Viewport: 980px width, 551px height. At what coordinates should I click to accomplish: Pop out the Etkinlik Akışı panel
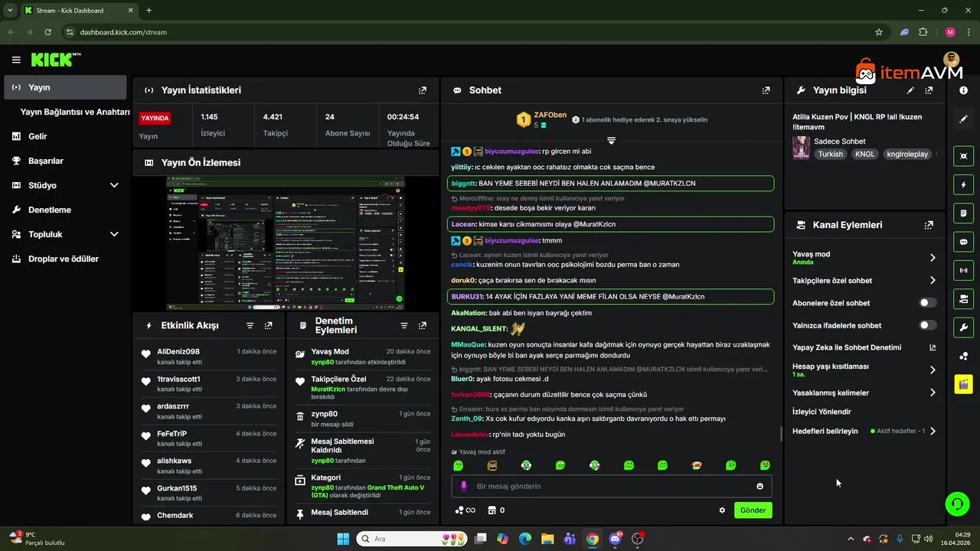pyautogui.click(x=268, y=325)
